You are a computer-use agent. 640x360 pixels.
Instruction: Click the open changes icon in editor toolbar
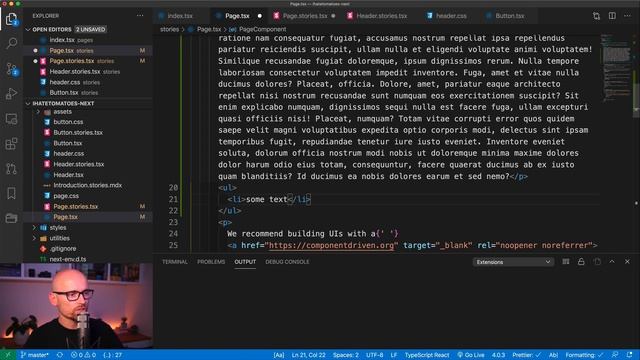596,16
